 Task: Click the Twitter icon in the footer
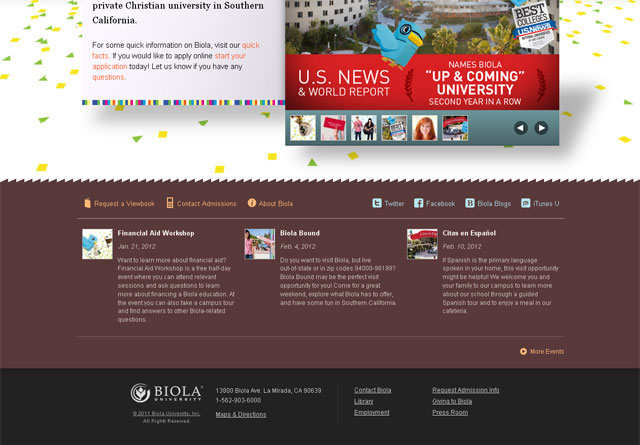(377, 203)
